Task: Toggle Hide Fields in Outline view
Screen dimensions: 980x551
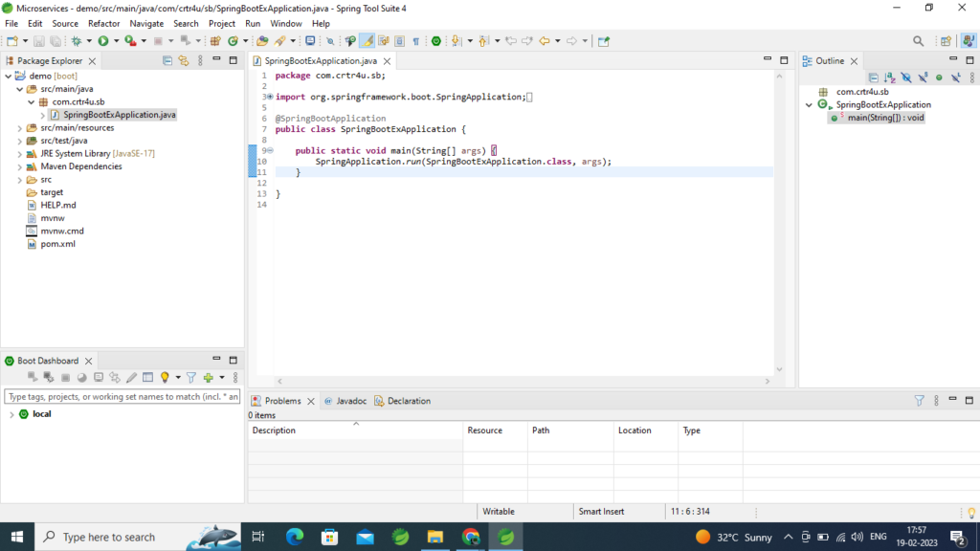Action: tap(906, 77)
